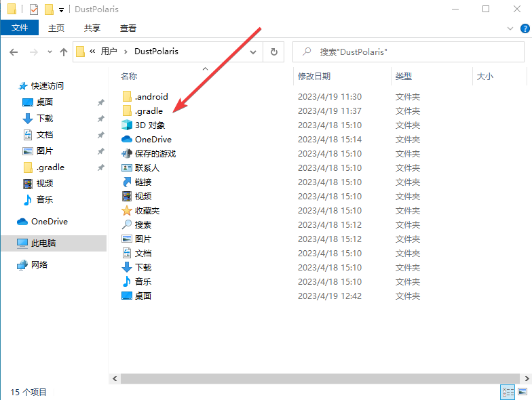
Task: Click the 15 个项目 status text
Action: click(x=28, y=392)
